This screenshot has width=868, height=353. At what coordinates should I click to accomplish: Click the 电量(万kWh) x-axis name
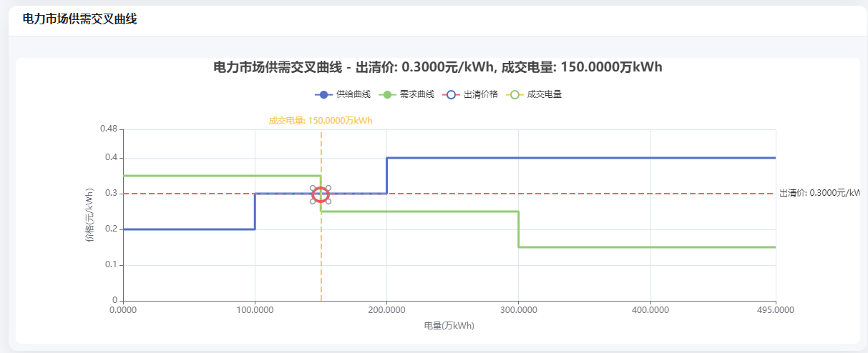[x=449, y=326]
